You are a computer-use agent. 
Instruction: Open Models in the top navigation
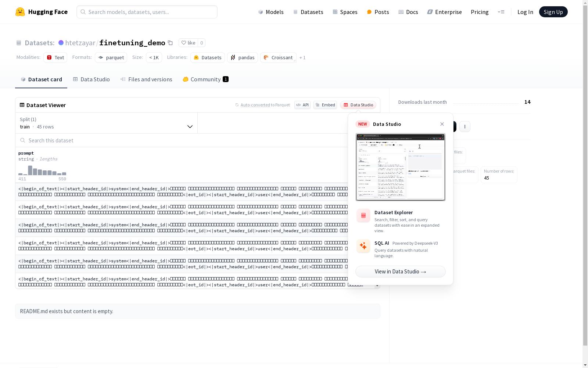point(271,12)
